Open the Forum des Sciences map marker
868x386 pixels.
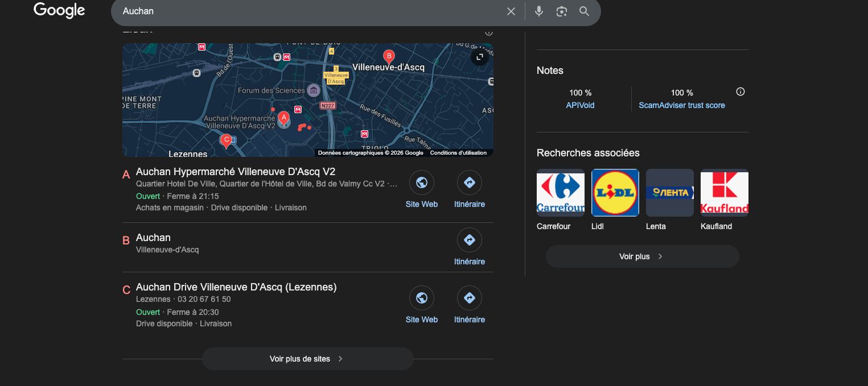click(313, 90)
